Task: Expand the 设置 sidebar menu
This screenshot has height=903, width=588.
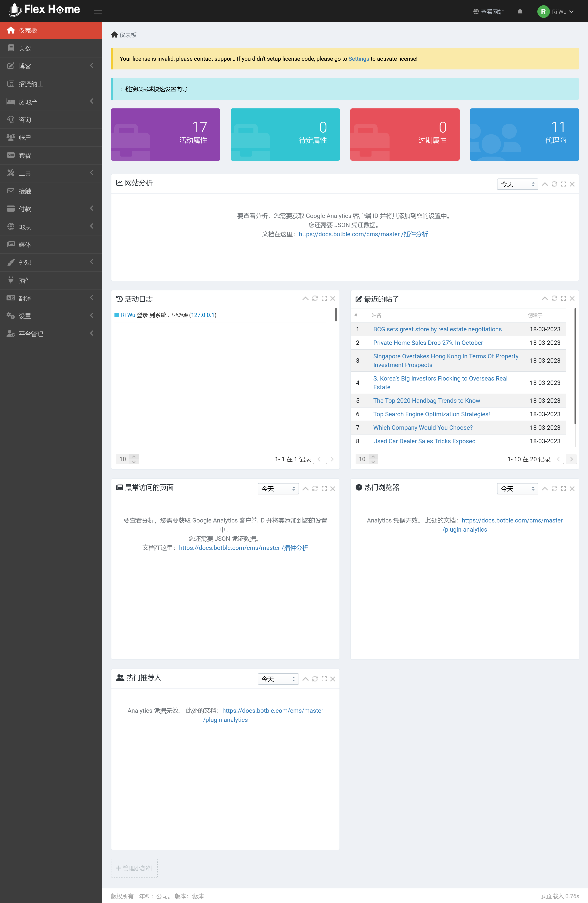Action: coord(51,316)
